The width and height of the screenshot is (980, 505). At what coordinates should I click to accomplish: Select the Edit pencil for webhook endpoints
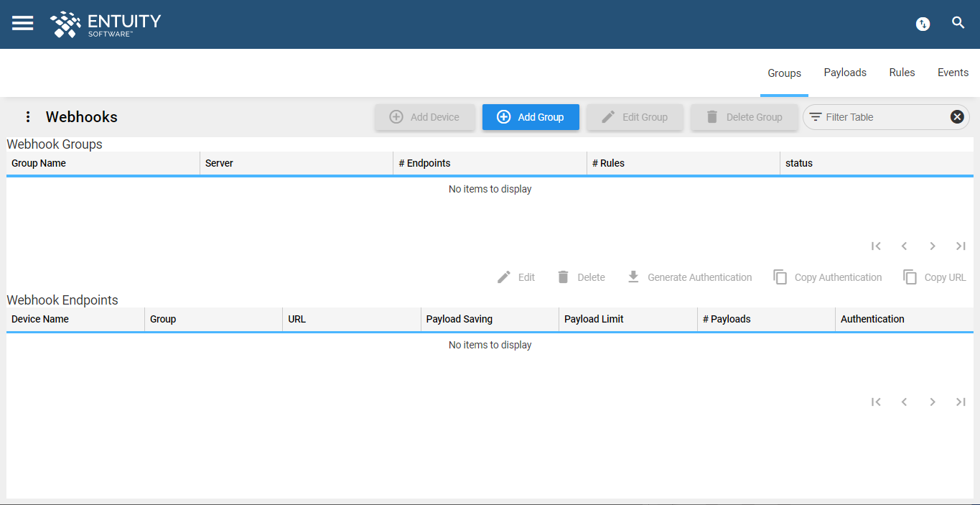tap(515, 277)
